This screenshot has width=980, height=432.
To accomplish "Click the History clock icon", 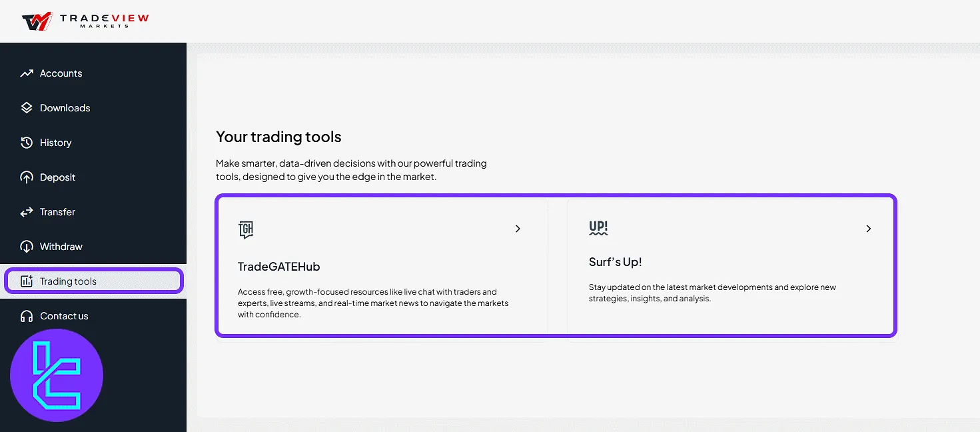I will click(x=27, y=143).
